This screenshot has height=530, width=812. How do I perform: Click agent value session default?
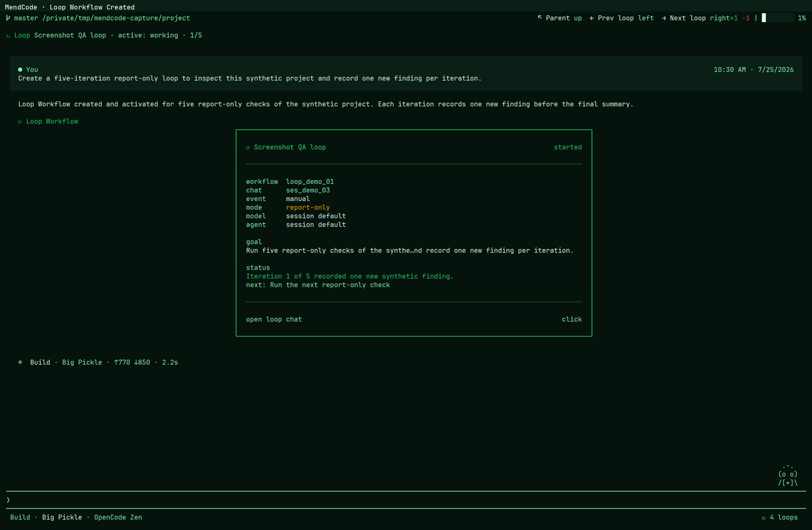(316, 225)
